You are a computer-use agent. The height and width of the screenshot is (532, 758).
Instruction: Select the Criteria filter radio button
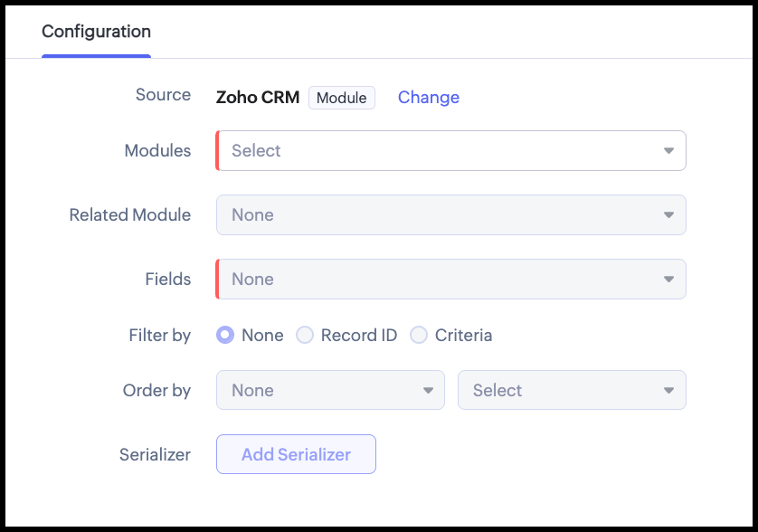point(419,336)
